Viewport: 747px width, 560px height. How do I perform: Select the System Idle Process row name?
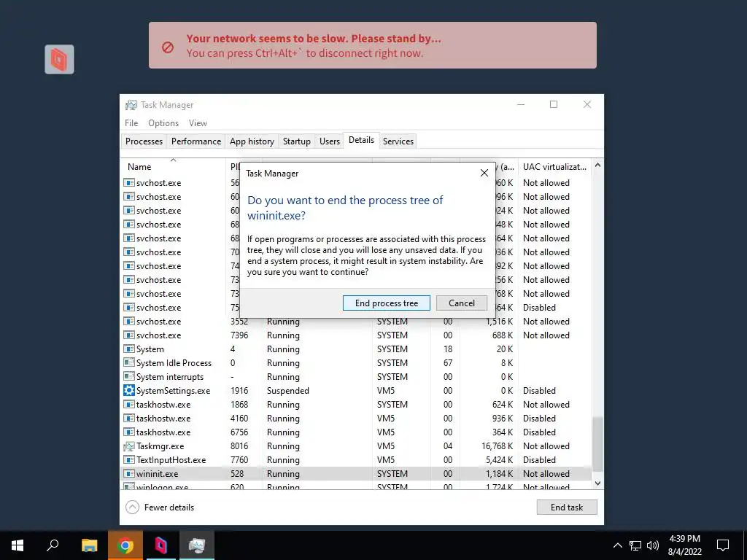[174, 363]
